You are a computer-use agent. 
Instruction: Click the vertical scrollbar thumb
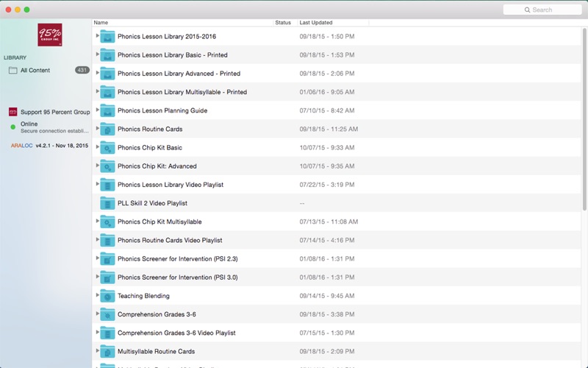coord(584,119)
